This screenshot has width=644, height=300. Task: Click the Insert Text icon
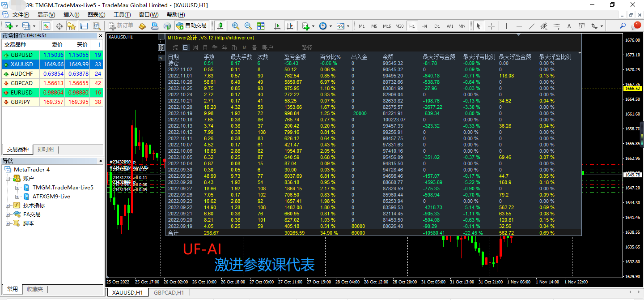[569, 26]
